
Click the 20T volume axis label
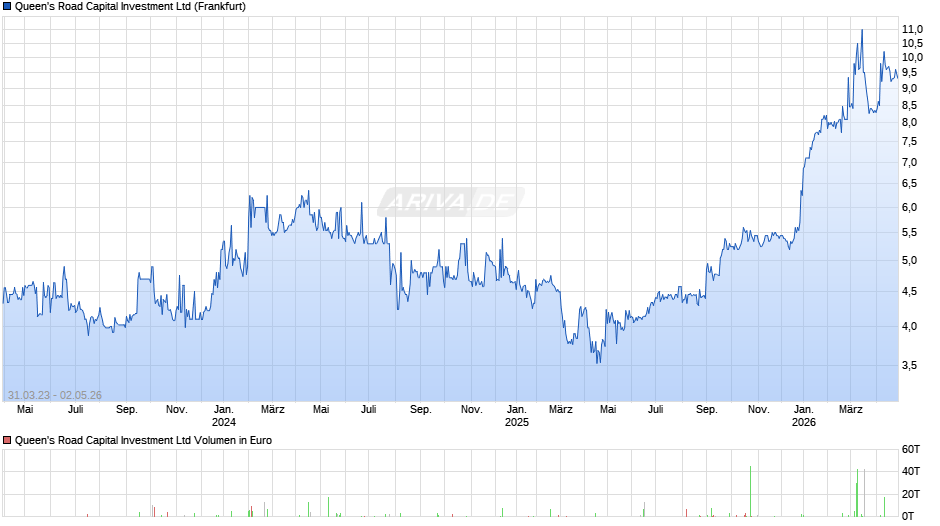click(911, 494)
